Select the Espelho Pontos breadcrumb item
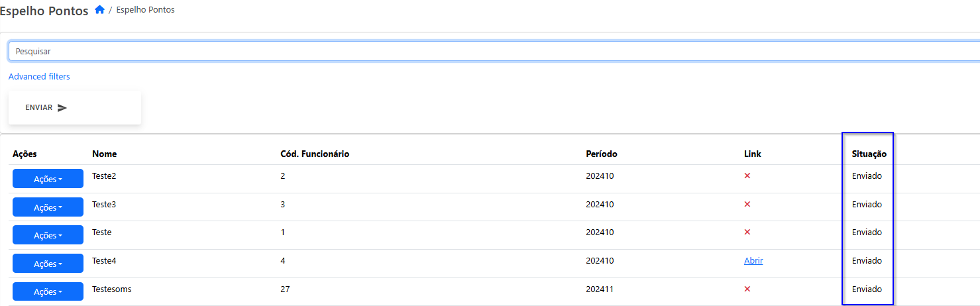This screenshot has width=980, height=306. [145, 10]
